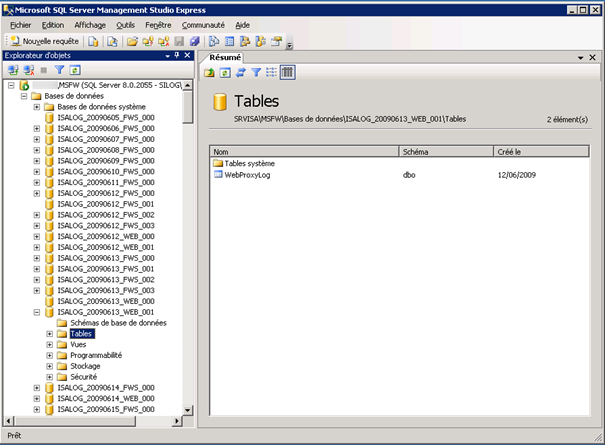Select the Résumé tab

225,58
